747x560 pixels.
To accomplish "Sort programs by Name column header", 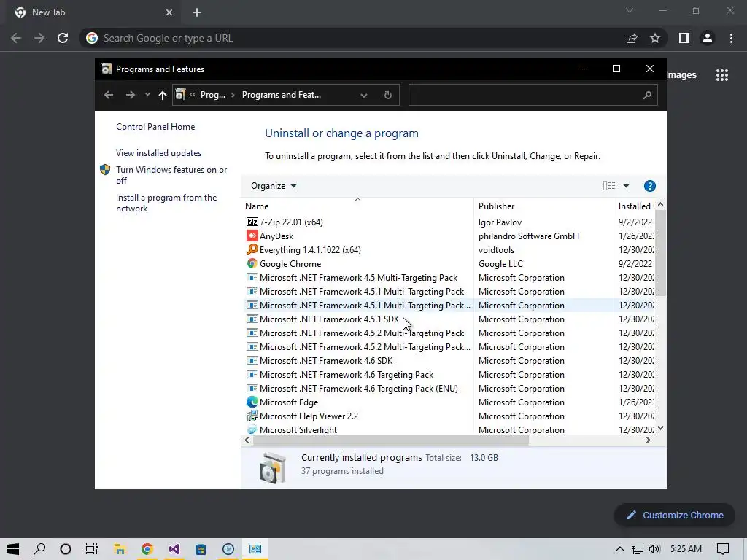I will (x=357, y=206).
